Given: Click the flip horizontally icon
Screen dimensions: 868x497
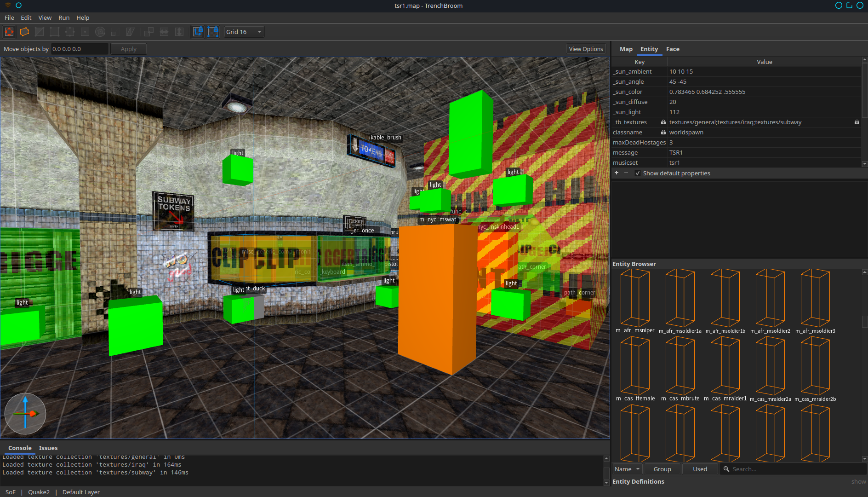Looking at the screenshot, I should pyautogui.click(x=164, y=32).
